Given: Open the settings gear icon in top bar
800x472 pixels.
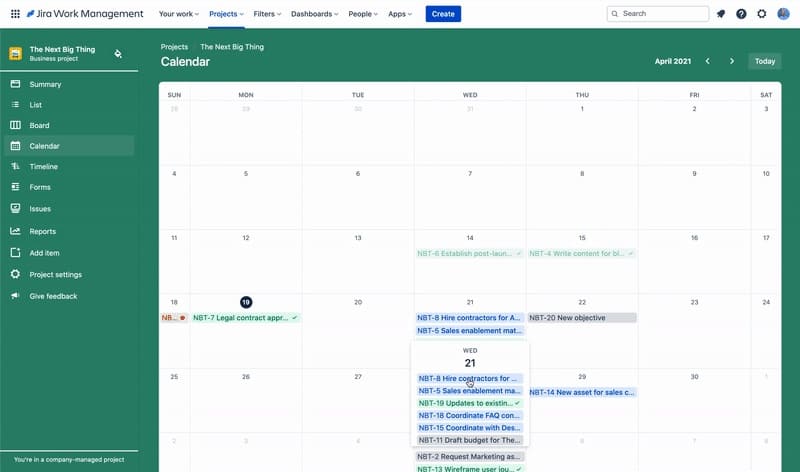Looking at the screenshot, I should [762, 14].
